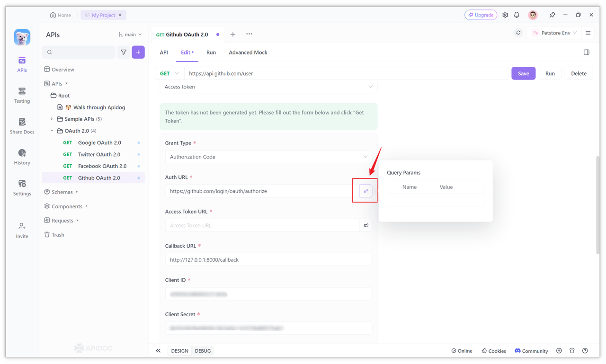Open the History section
606x364 pixels.
(x=22, y=157)
